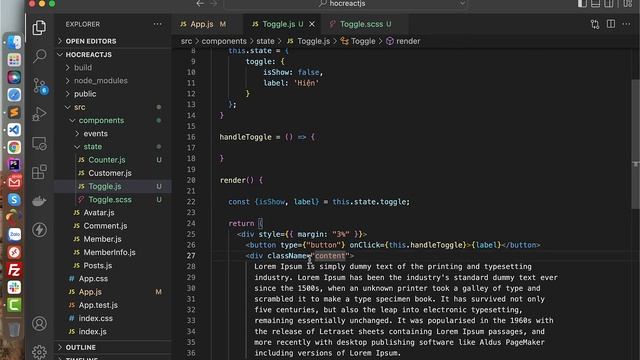The height and width of the screenshot is (360, 640).
Task: Open the Extensions view
Action: coord(39,172)
